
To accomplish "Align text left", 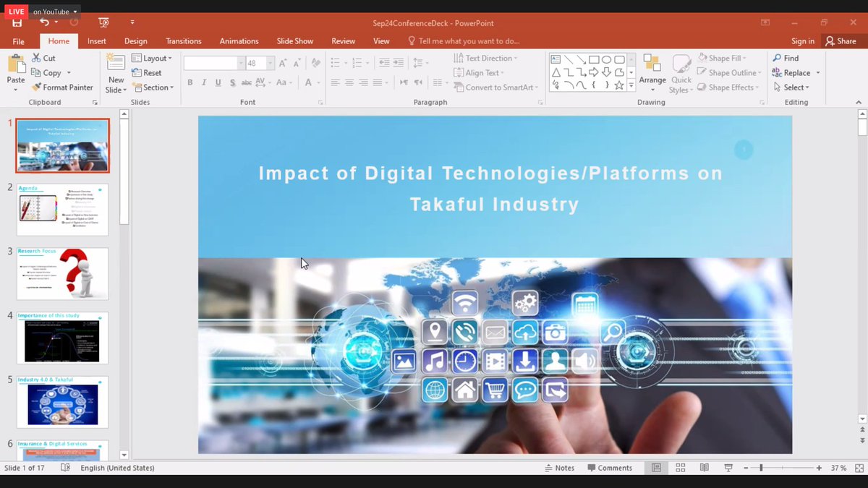I will tap(335, 82).
